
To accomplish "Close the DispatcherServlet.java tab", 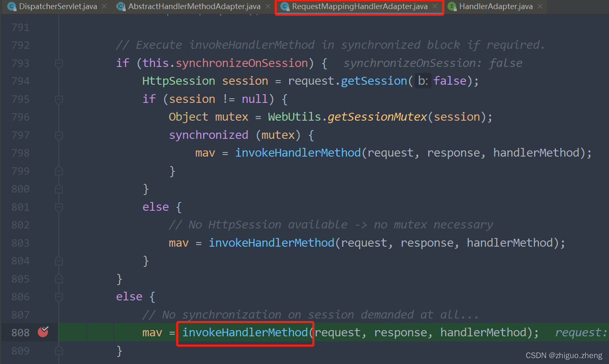I will point(104,7).
